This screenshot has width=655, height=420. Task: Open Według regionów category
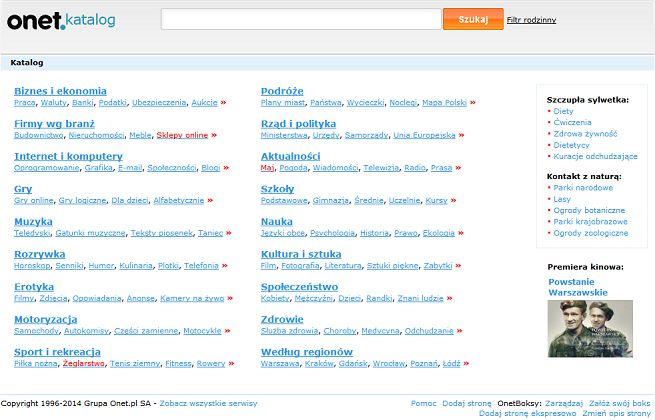click(307, 352)
